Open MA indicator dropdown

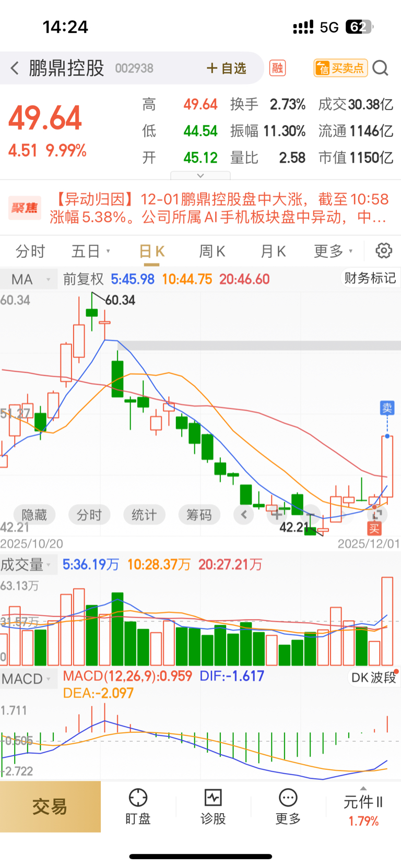(29, 279)
